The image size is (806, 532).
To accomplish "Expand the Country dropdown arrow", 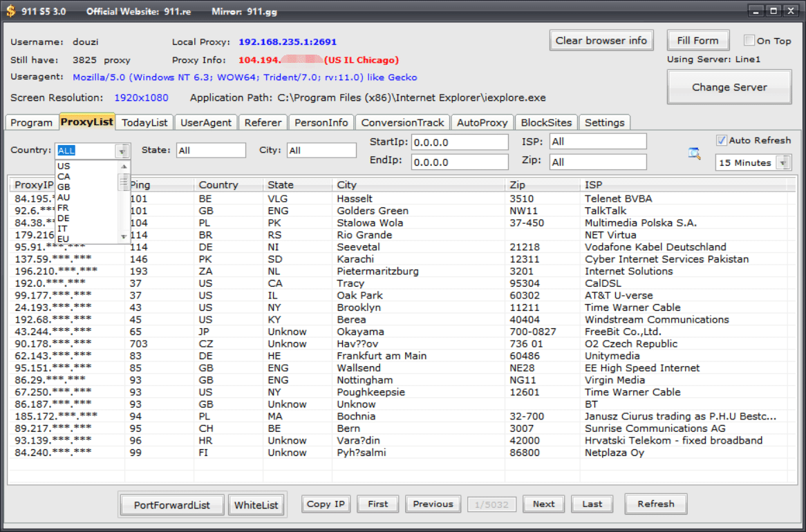I will point(122,151).
